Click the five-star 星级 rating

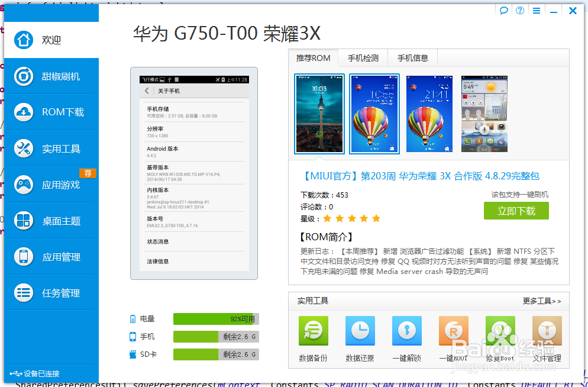352,218
